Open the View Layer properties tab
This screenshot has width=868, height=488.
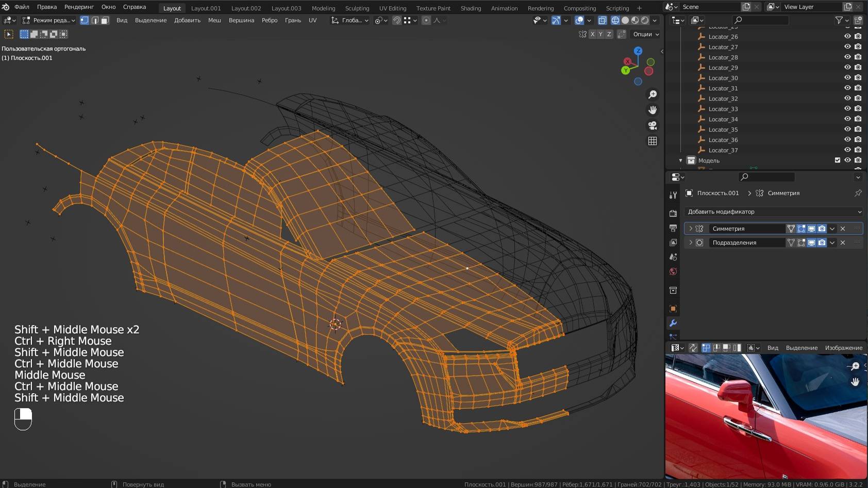[673, 242]
